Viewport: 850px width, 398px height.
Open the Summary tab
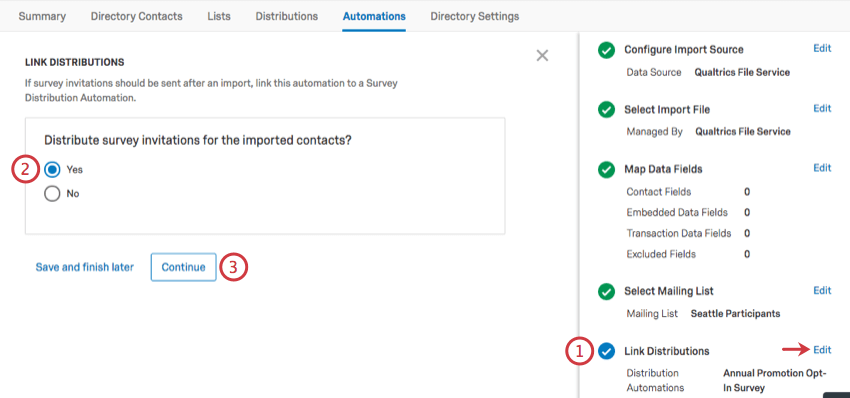42,16
